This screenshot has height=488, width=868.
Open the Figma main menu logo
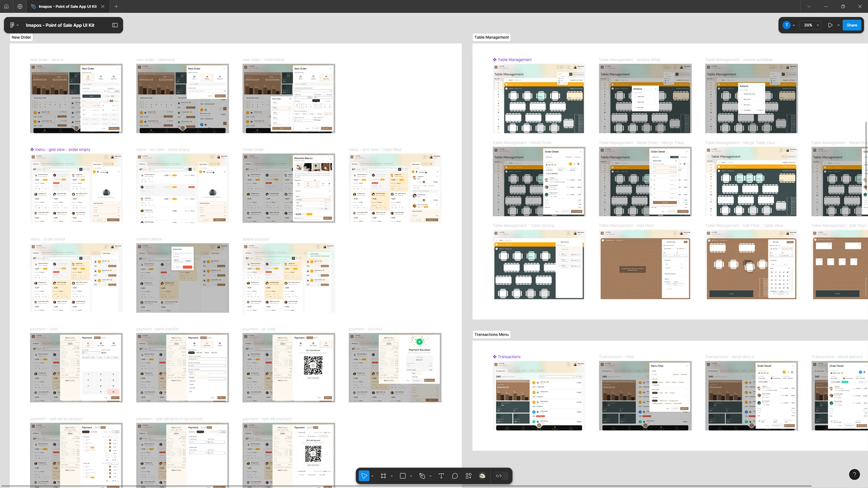tap(12, 25)
